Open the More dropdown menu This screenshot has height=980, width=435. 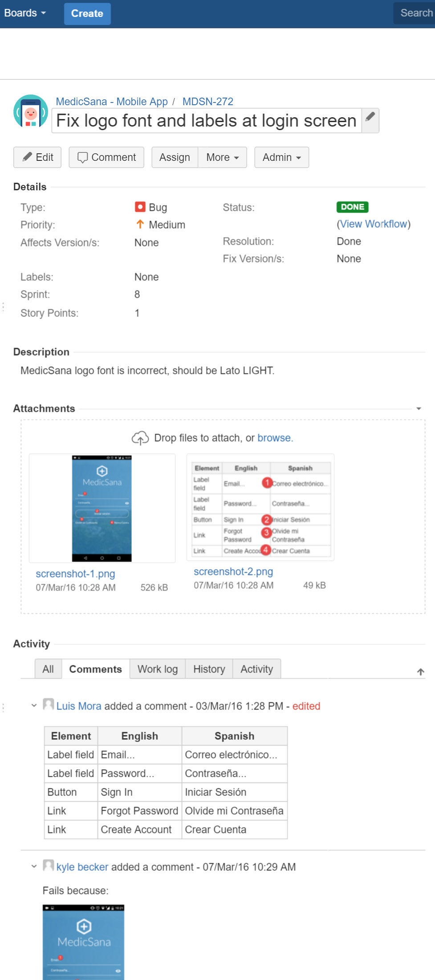coord(222,157)
